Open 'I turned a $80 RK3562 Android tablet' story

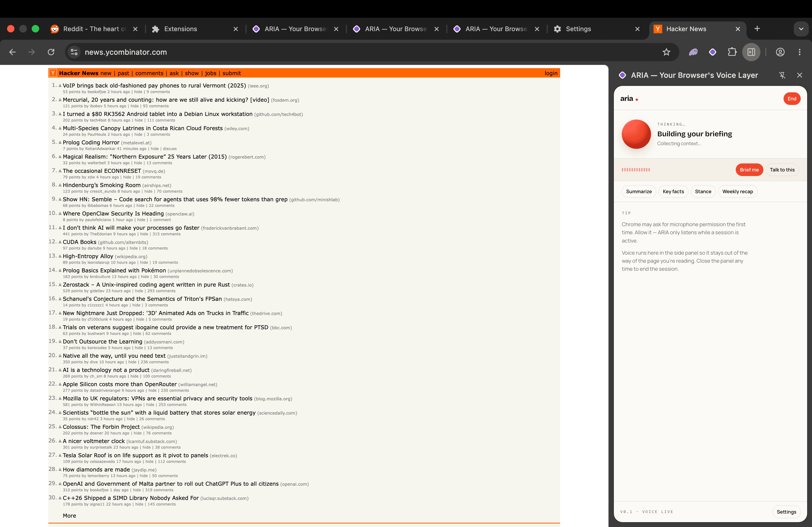coord(158,114)
